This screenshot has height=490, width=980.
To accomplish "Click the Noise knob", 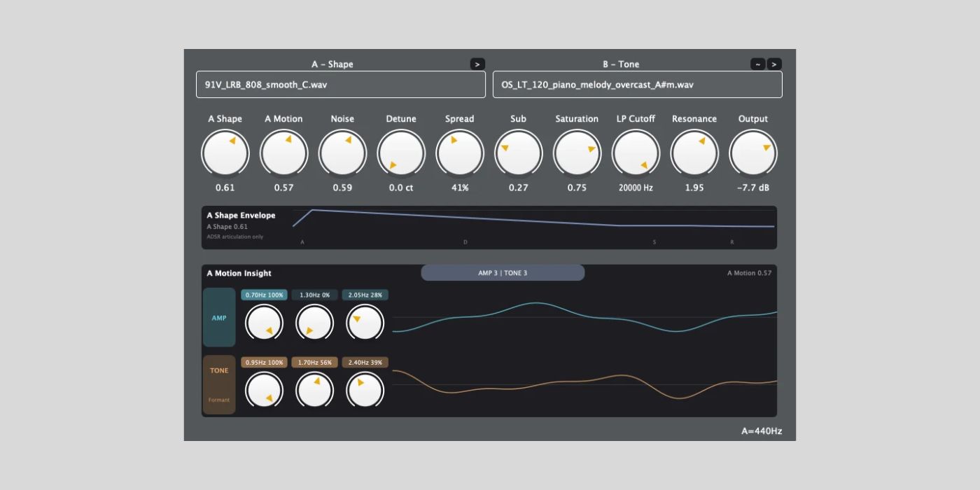I will coord(342,153).
